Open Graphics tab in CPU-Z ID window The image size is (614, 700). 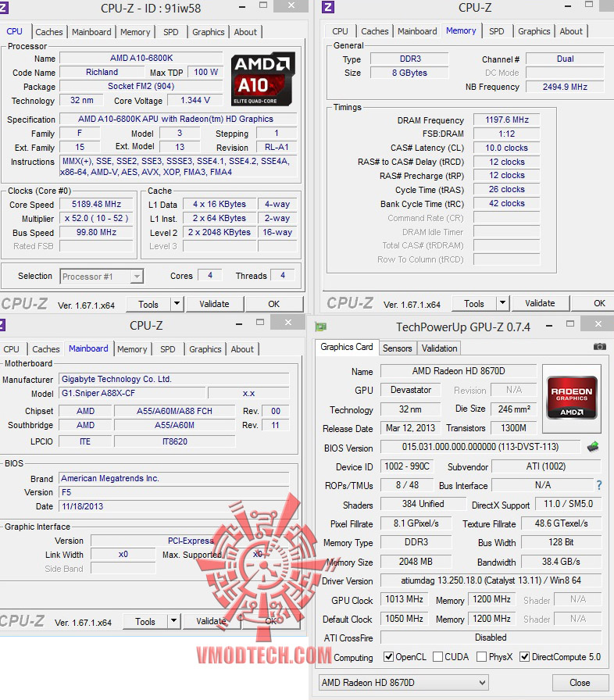209,32
